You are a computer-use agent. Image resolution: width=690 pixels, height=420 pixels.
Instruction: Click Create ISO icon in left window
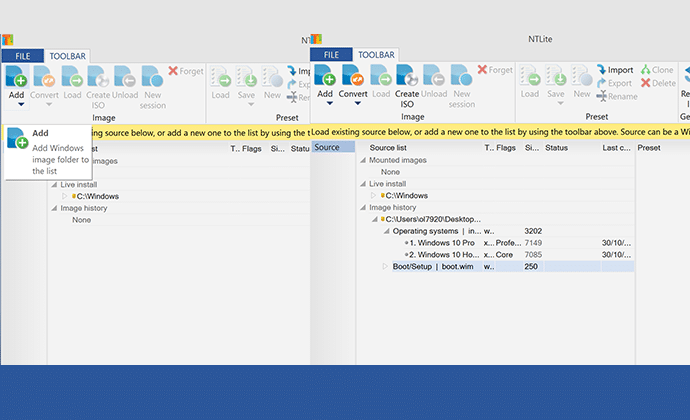tap(98, 77)
